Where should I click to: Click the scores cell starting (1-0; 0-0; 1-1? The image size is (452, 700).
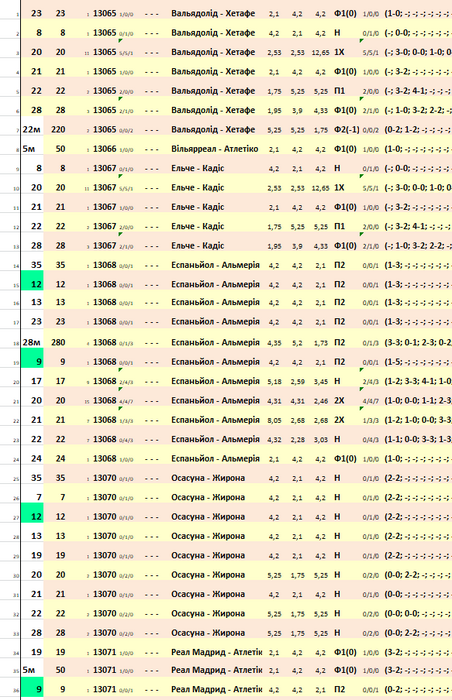(418, 400)
